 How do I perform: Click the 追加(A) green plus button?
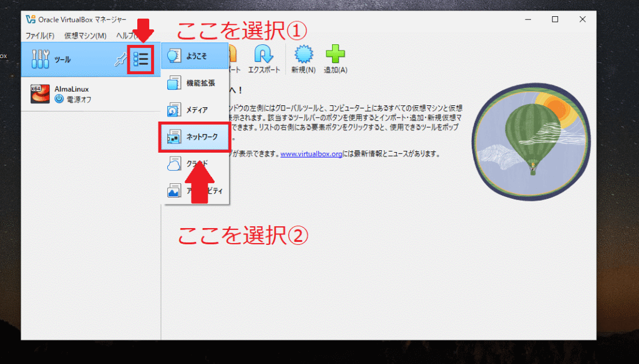(335, 59)
